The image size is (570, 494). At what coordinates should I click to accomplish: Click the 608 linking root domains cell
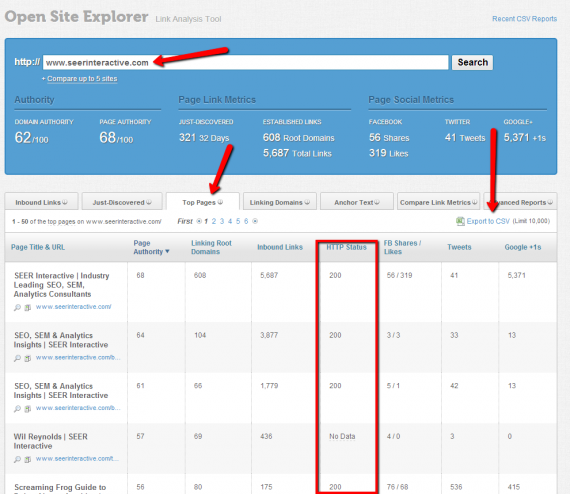coord(200,275)
